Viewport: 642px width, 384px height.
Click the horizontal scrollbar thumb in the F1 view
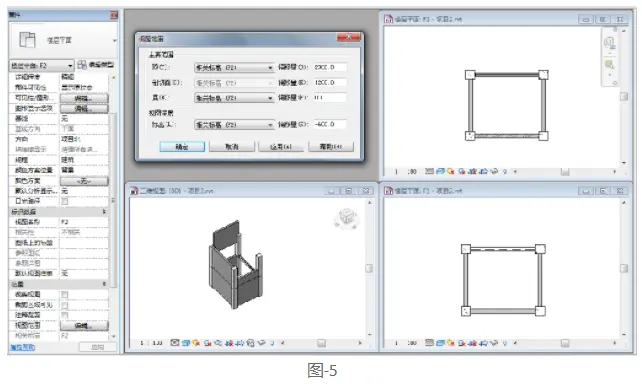(x=565, y=343)
